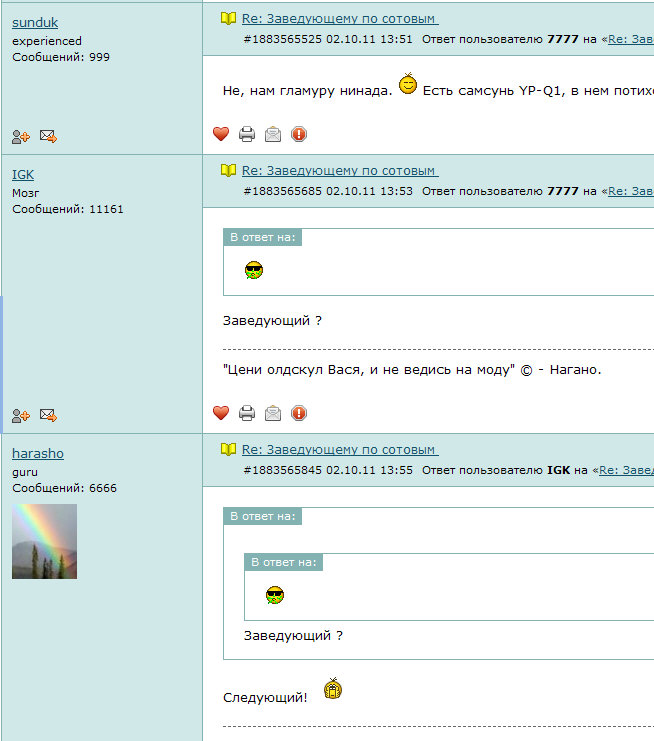
Task: Report IGK's post with red exclamation icon
Action: (299, 413)
